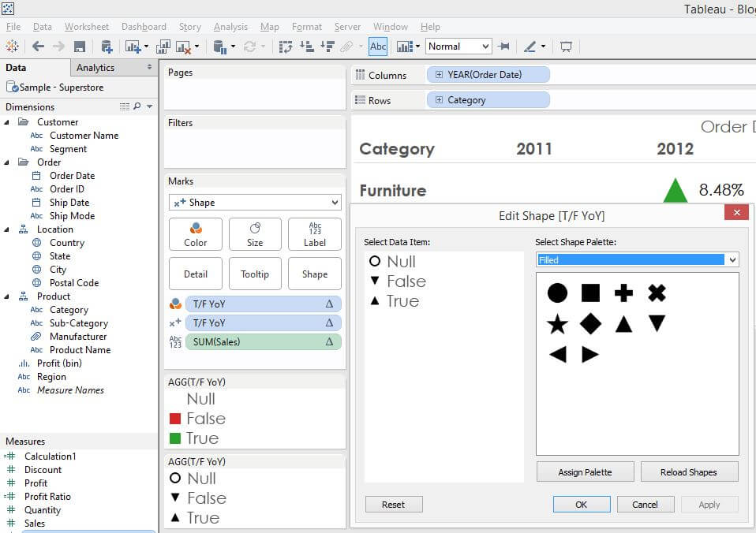Select the filled star shape

[x=557, y=323]
